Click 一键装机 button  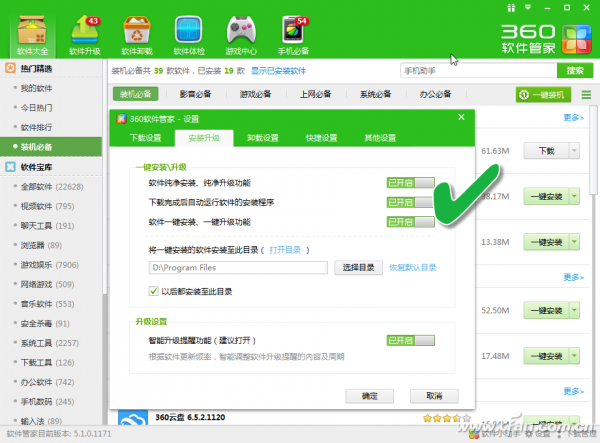[543, 94]
